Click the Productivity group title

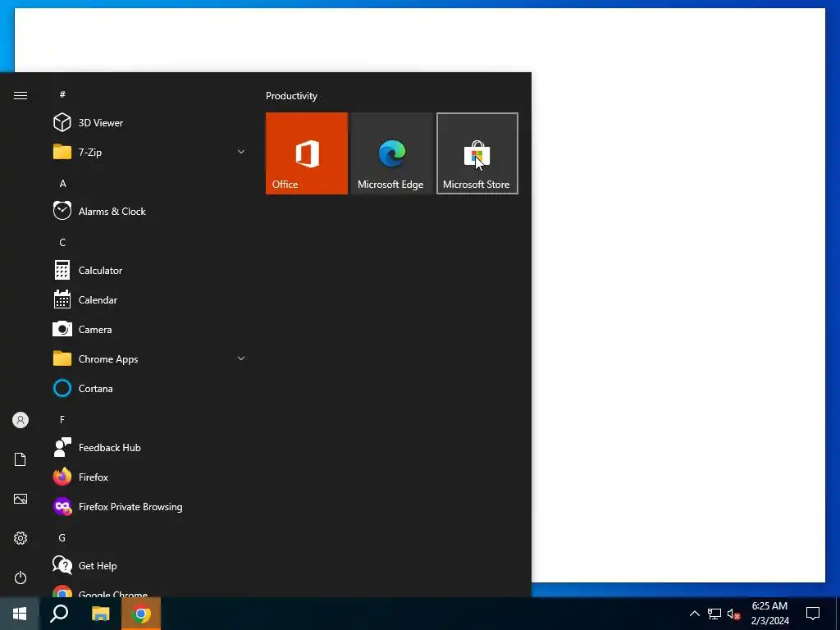point(291,96)
